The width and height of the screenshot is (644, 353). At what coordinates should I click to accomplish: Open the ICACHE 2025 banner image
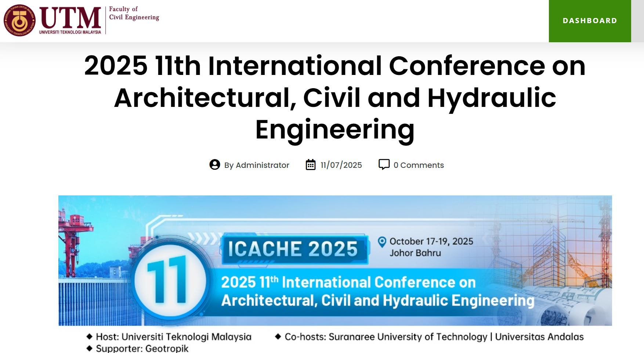335,260
